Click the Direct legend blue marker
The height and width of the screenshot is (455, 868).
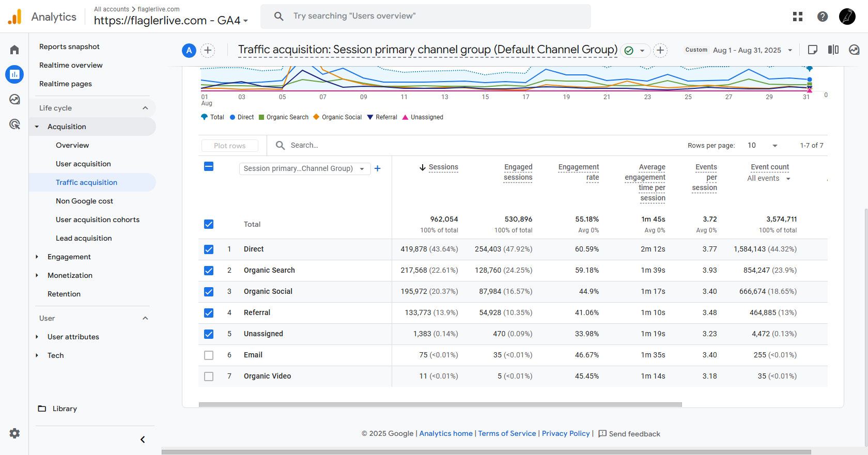(x=233, y=117)
